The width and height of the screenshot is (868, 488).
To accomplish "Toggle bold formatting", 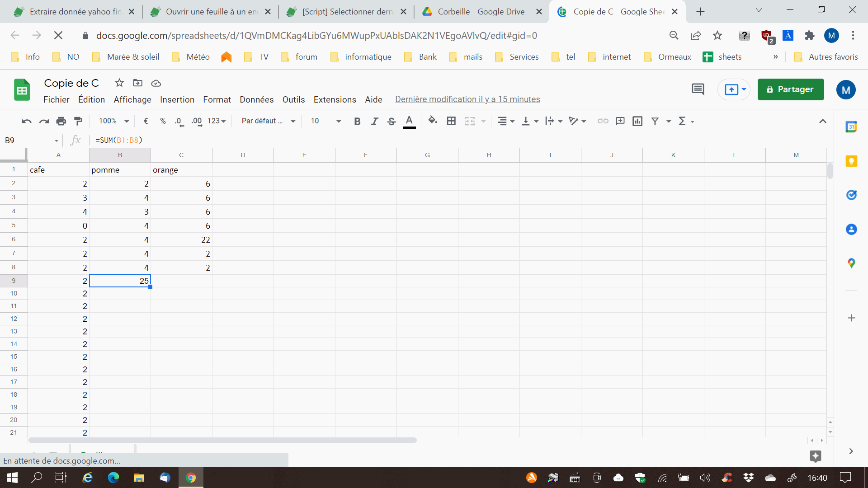I will pos(357,121).
